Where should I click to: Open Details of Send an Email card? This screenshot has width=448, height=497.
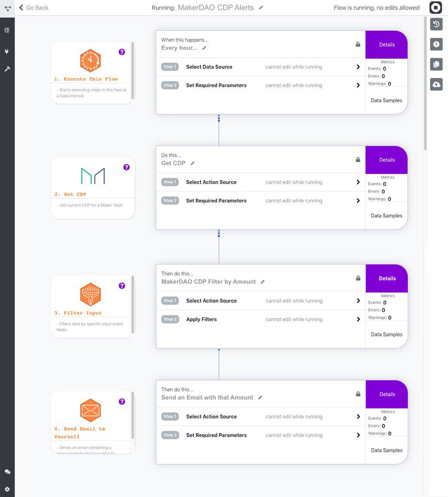(387, 394)
